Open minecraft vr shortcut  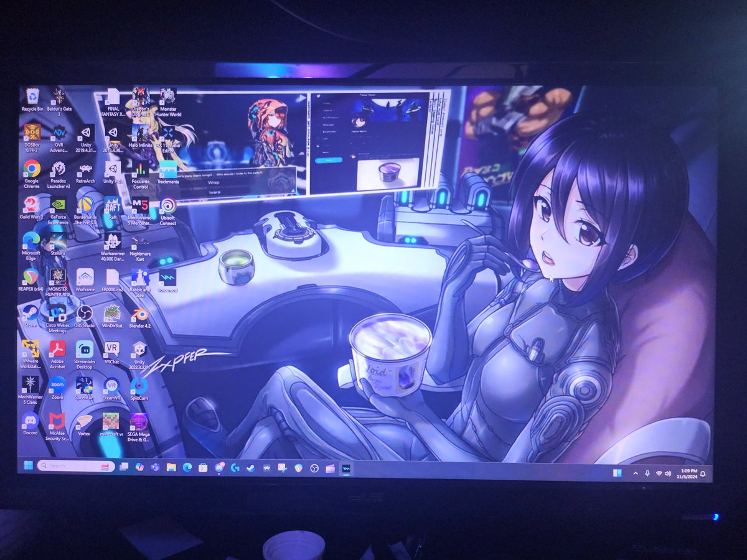click(112, 424)
